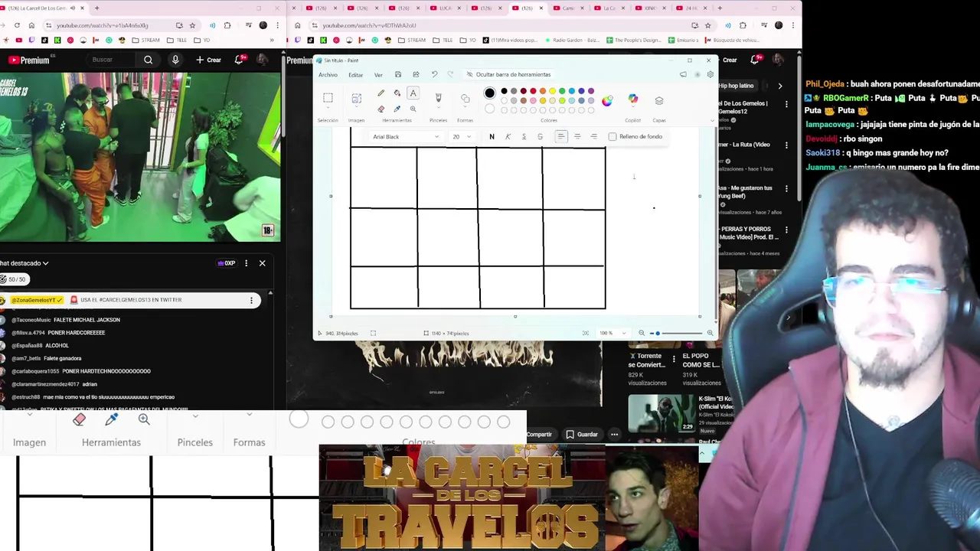
Task: Select the Eraser tool in Paint
Action: (x=381, y=109)
